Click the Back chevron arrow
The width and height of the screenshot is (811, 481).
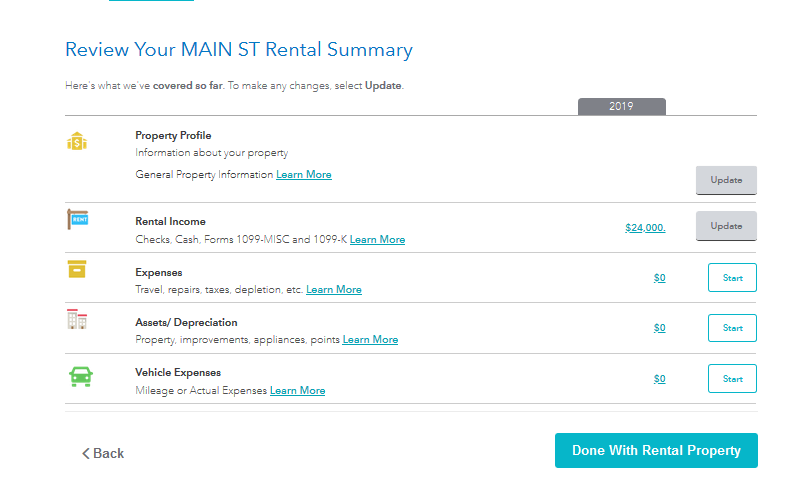click(86, 454)
